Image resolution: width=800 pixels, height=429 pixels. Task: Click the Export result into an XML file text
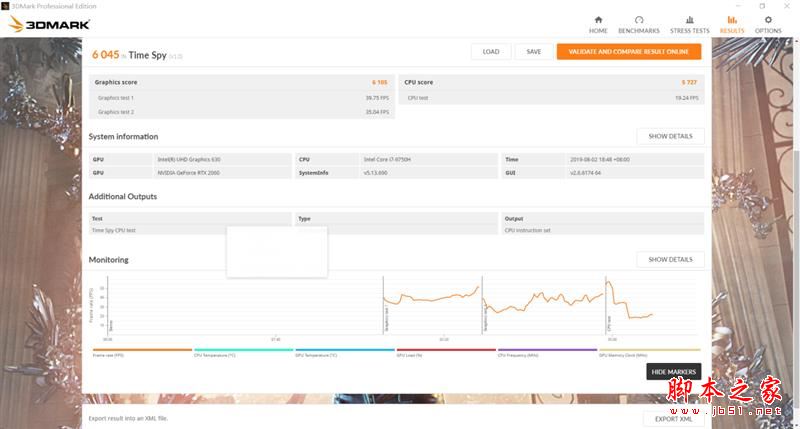click(x=128, y=418)
